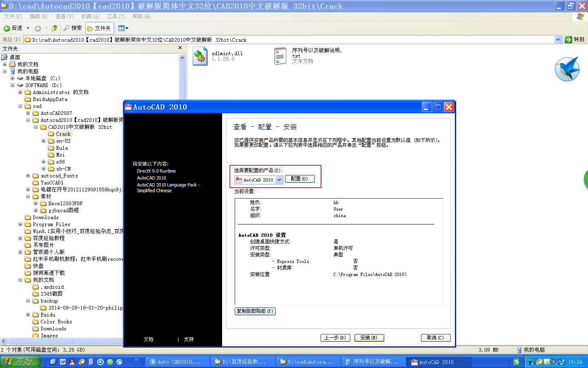Click the 取消(C) cancel button
Screen dimensions: 588x368
click(x=436, y=338)
